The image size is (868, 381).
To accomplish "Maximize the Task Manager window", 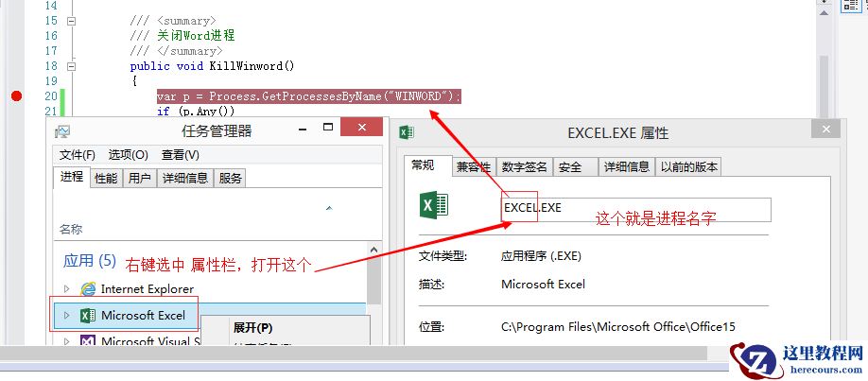I will click(328, 128).
